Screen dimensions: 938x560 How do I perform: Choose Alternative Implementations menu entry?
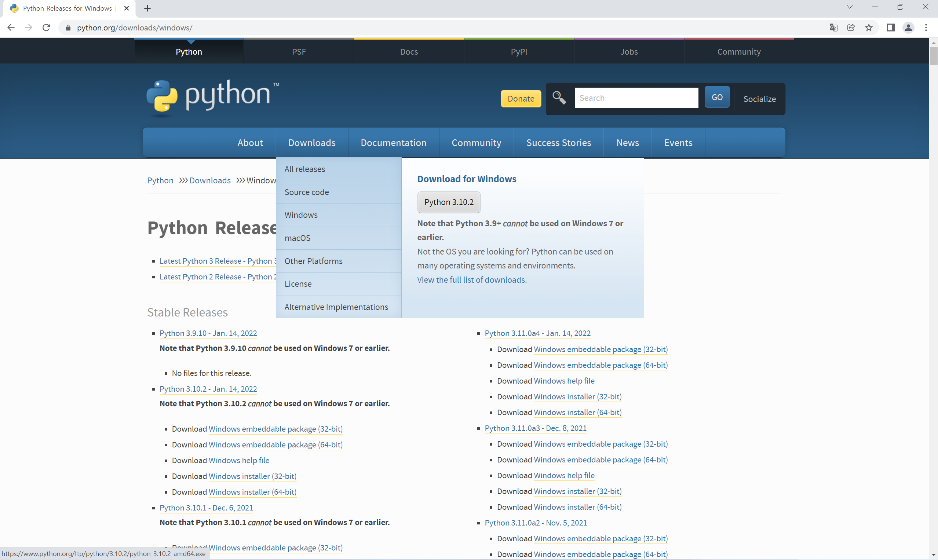coord(339,307)
